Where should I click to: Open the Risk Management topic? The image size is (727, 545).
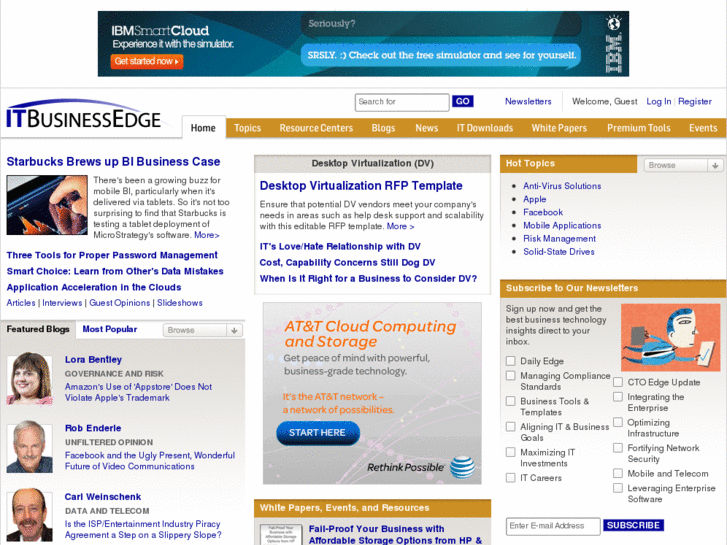pos(559,238)
